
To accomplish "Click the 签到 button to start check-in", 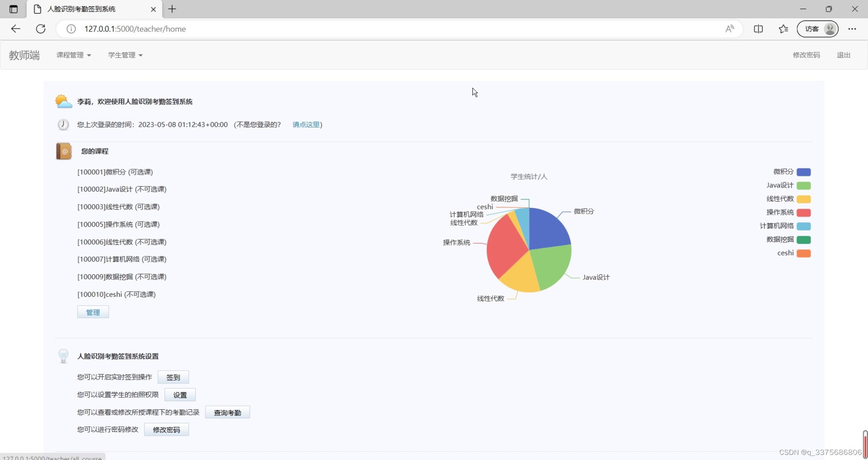I will pos(173,377).
